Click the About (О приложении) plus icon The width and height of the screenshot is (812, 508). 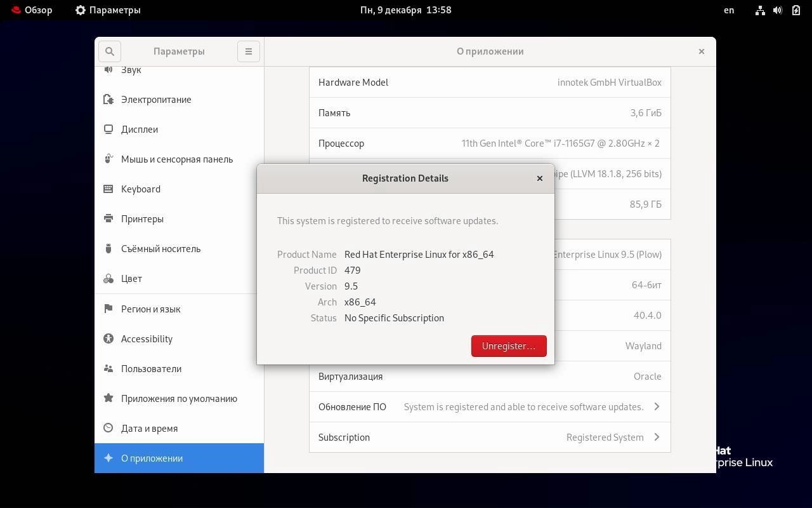pyautogui.click(x=108, y=458)
